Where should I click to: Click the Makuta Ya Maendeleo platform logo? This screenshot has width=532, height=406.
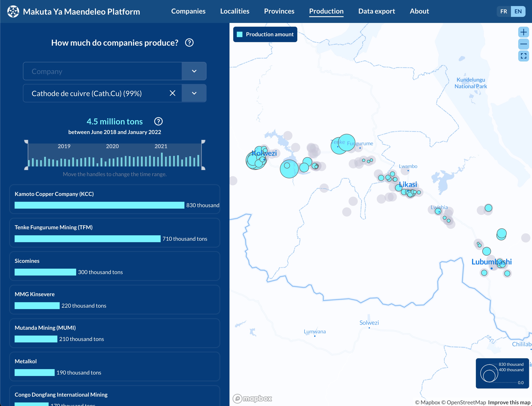click(x=13, y=11)
